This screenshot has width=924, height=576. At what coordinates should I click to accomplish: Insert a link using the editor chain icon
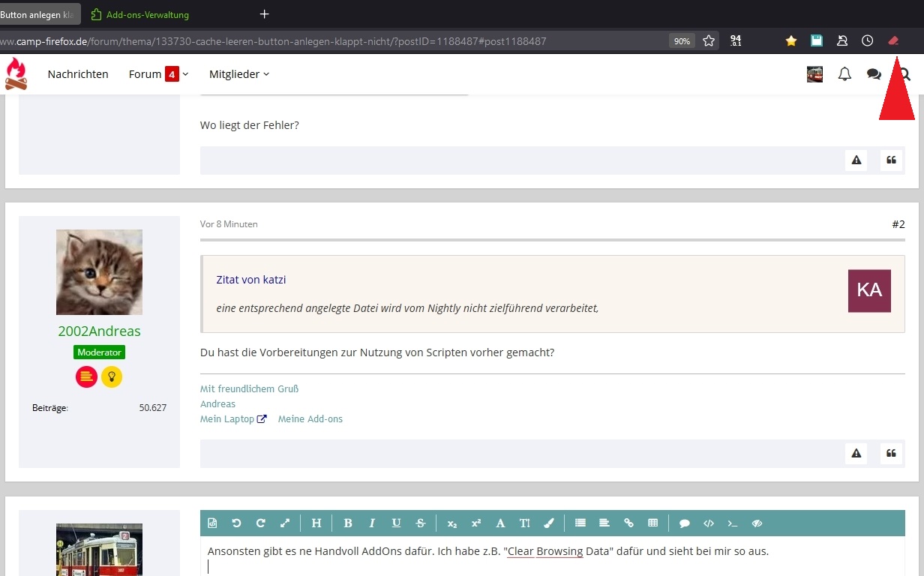coord(628,523)
